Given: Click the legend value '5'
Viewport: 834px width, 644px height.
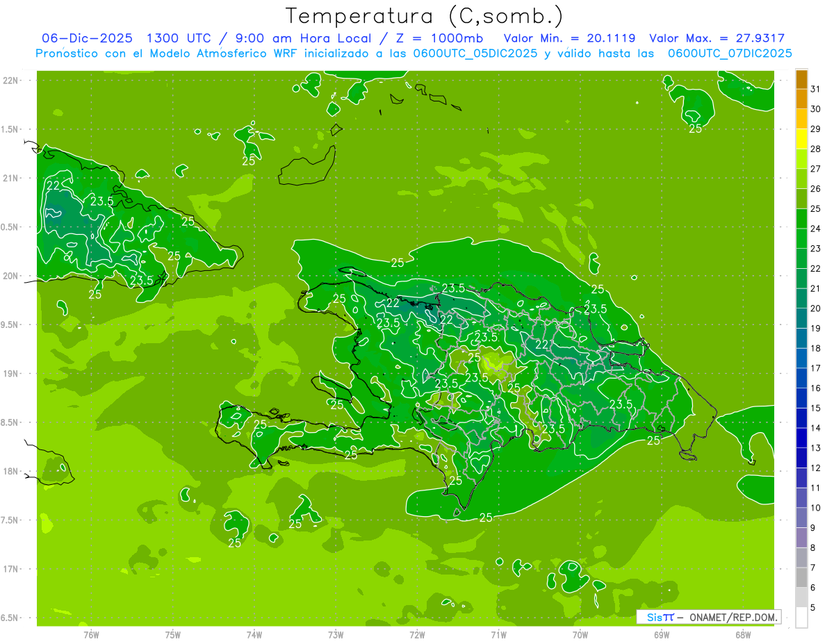Looking at the screenshot, I should (x=814, y=608).
